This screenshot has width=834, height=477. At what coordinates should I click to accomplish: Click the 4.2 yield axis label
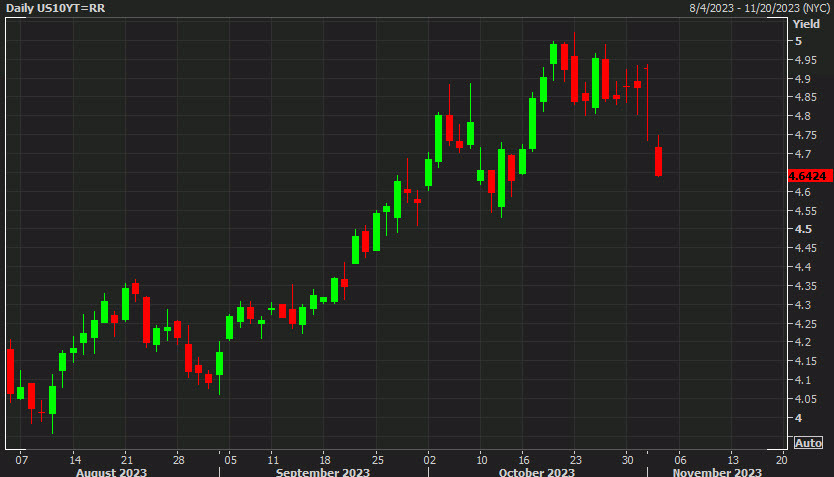[803, 342]
